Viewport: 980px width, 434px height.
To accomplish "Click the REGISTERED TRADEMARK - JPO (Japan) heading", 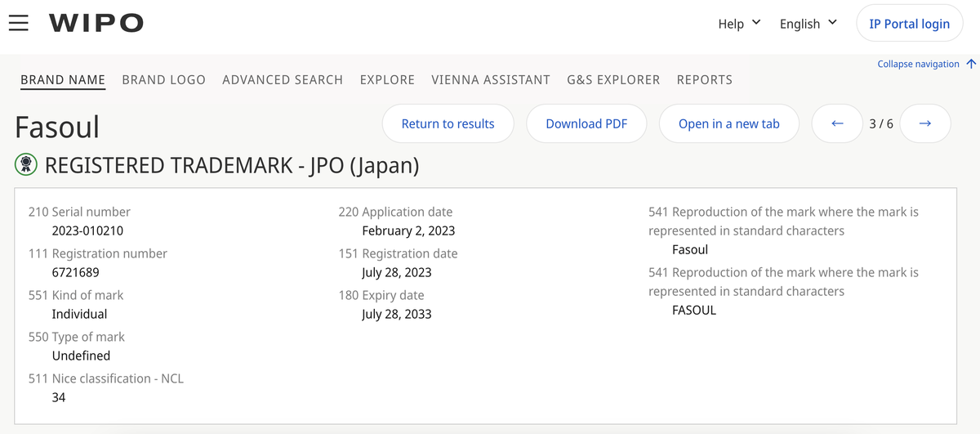I will (232, 165).
